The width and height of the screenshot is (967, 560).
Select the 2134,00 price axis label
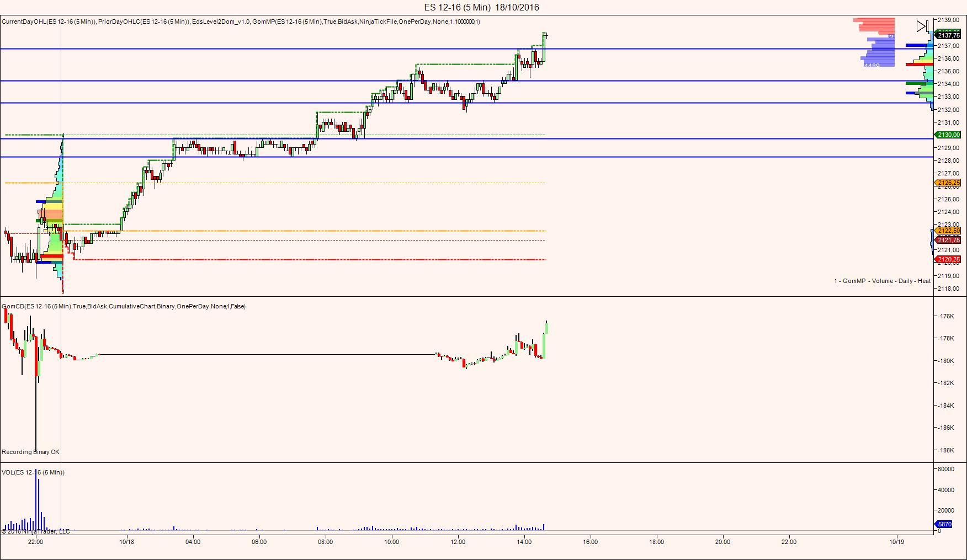click(x=948, y=84)
